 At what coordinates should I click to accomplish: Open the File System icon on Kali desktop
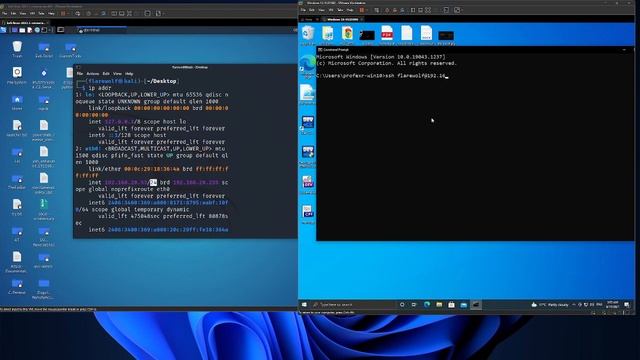click(x=17, y=75)
